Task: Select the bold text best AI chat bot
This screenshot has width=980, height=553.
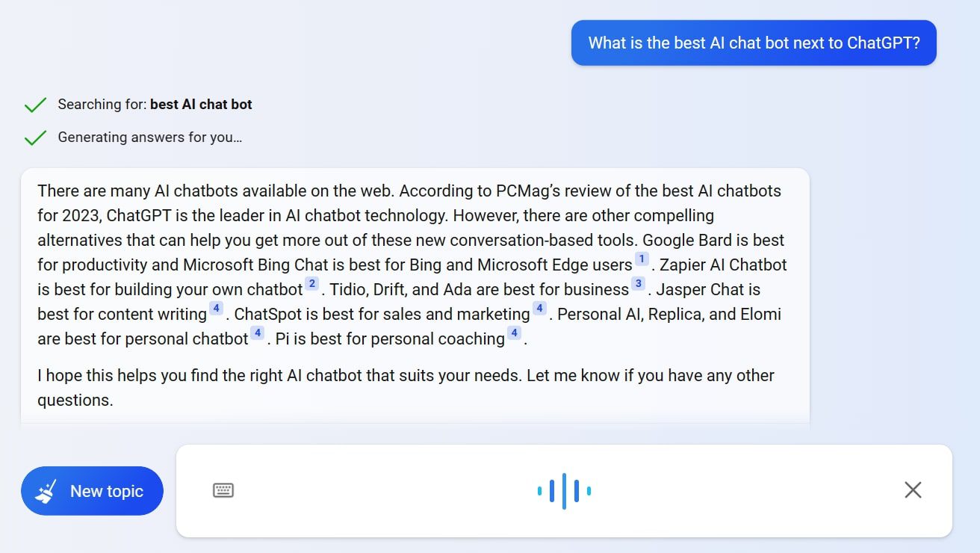Action: pyautogui.click(x=200, y=104)
